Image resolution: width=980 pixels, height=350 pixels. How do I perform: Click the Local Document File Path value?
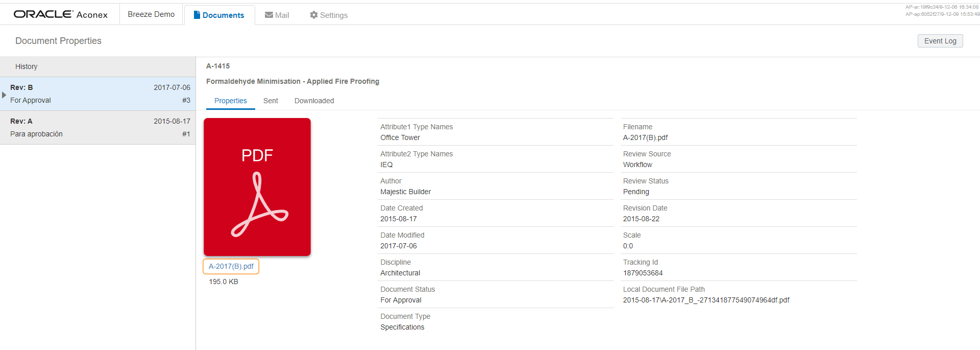[x=706, y=300]
